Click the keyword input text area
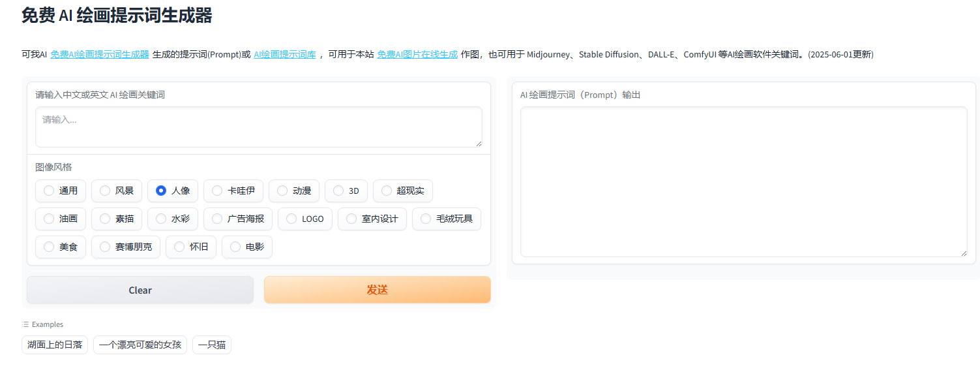980x370 pixels. coord(258,127)
